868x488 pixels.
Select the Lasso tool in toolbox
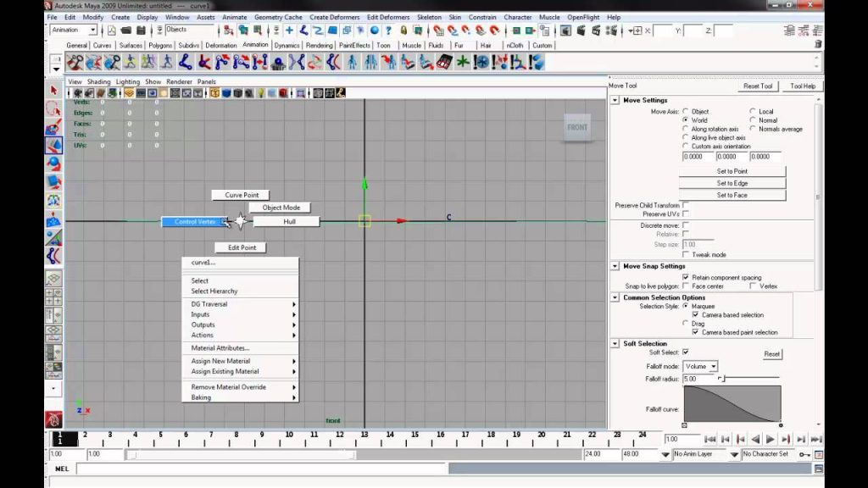pyautogui.click(x=53, y=109)
